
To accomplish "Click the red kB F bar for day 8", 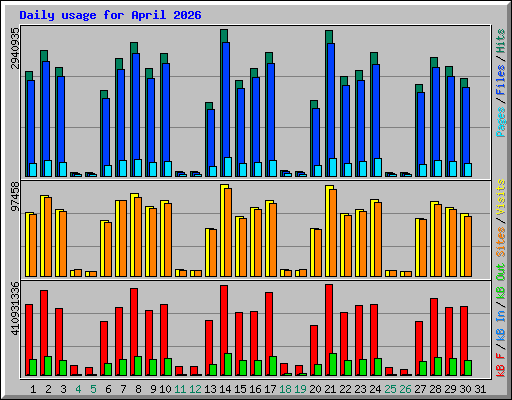I will tap(134, 332).
